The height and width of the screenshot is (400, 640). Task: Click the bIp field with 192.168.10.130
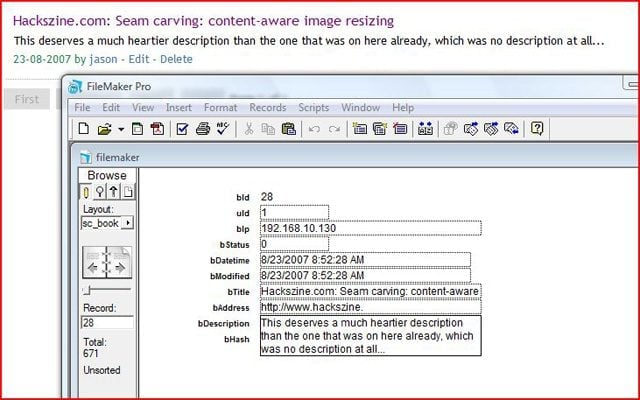pyautogui.click(x=371, y=228)
